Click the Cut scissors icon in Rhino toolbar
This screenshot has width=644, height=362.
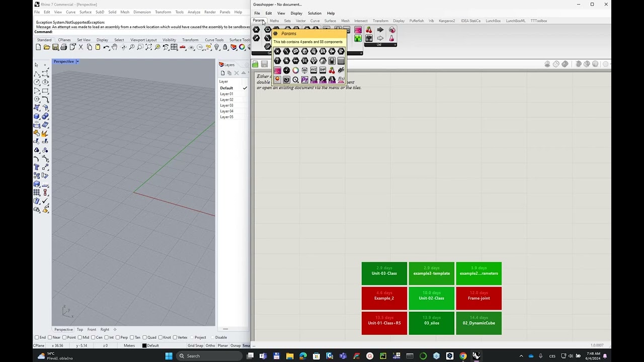coord(81,47)
